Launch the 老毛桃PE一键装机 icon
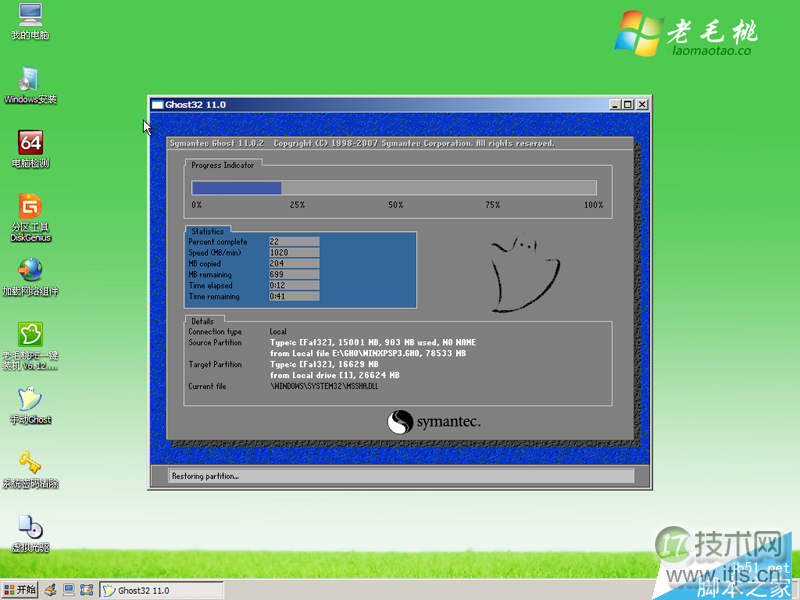800x600 pixels. tap(30, 346)
